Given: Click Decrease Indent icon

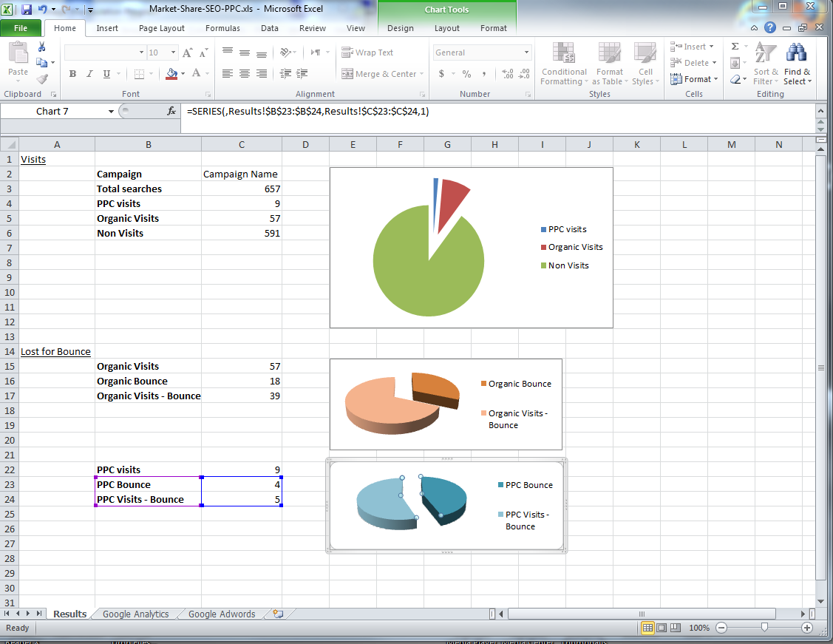Looking at the screenshot, I should tap(286, 74).
